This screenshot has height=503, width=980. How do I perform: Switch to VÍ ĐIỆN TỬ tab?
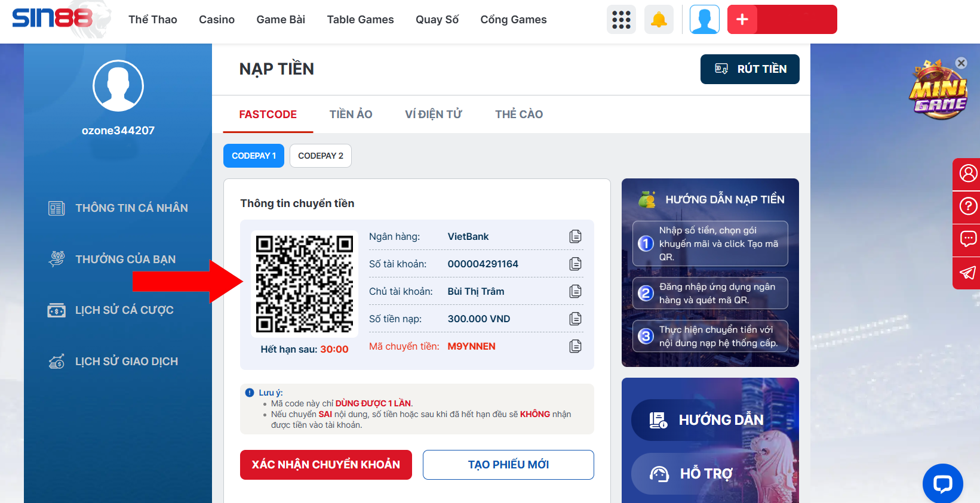coord(434,114)
